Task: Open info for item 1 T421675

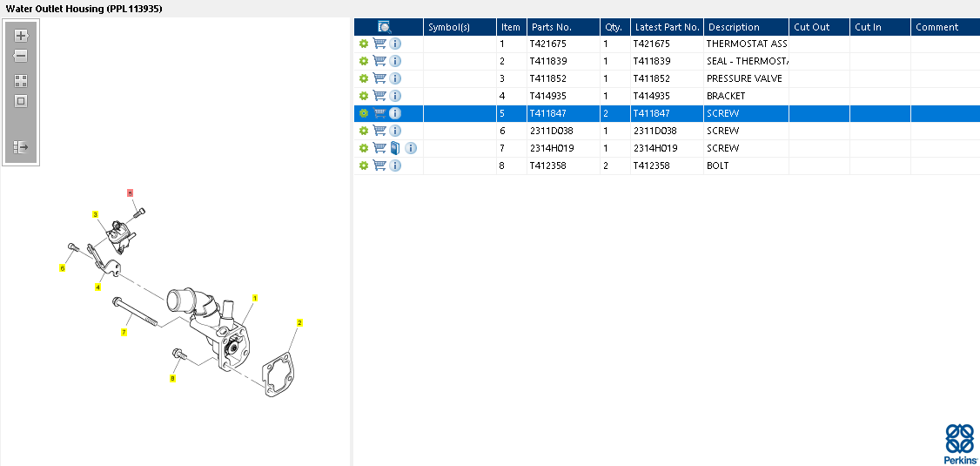Action: pyautogui.click(x=395, y=44)
